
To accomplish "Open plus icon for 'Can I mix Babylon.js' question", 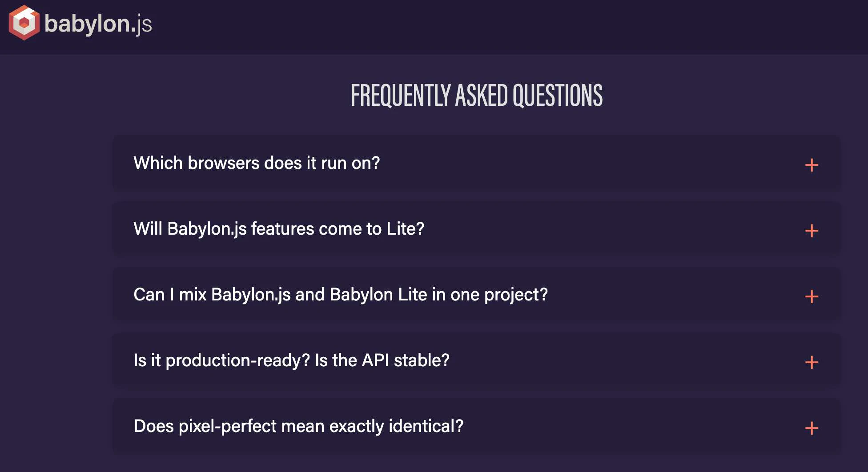I will pos(812,296).
